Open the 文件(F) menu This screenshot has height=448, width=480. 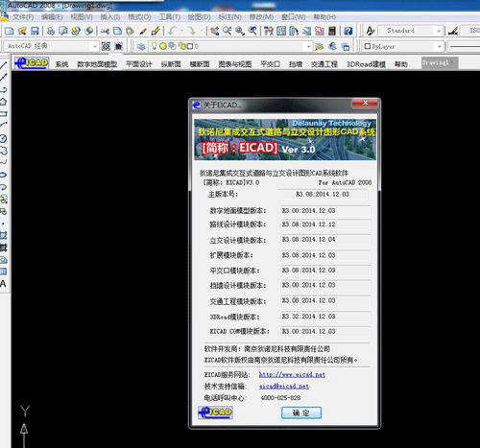[23, 17]
